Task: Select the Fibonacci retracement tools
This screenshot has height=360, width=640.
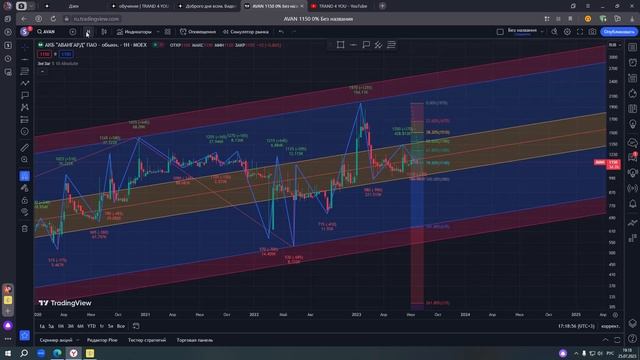Action: pos(25,71)
